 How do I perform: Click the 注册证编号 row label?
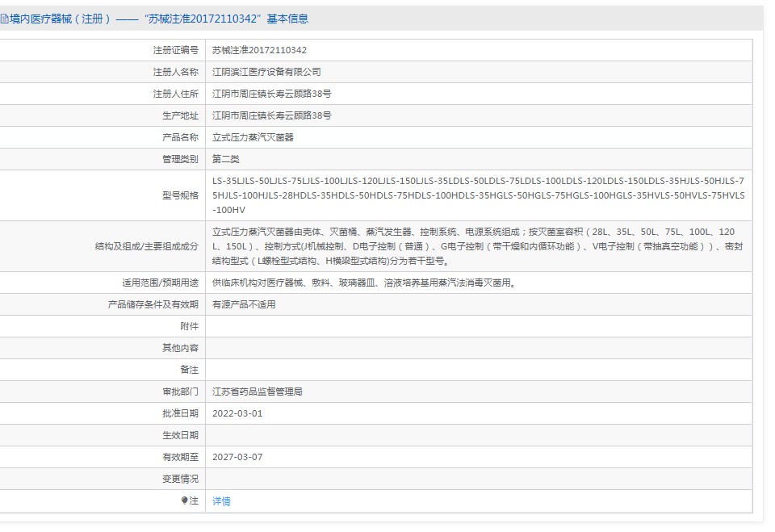click(175, 50)
